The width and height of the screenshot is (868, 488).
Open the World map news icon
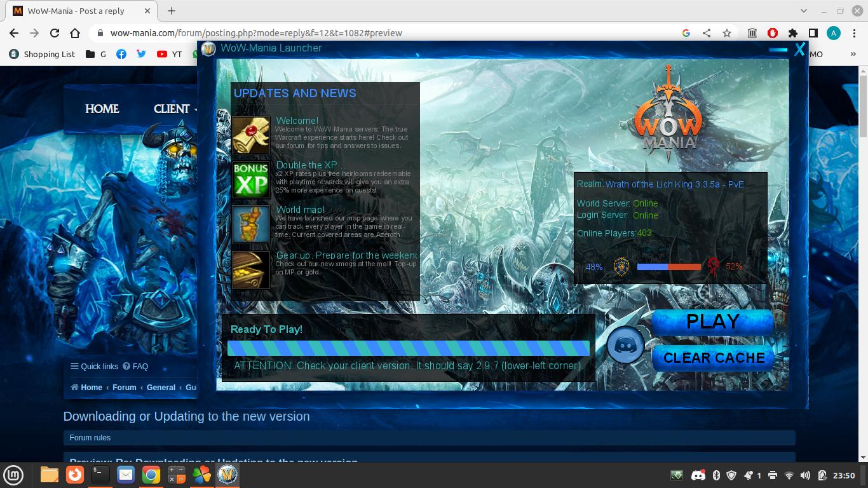(251, 224)
